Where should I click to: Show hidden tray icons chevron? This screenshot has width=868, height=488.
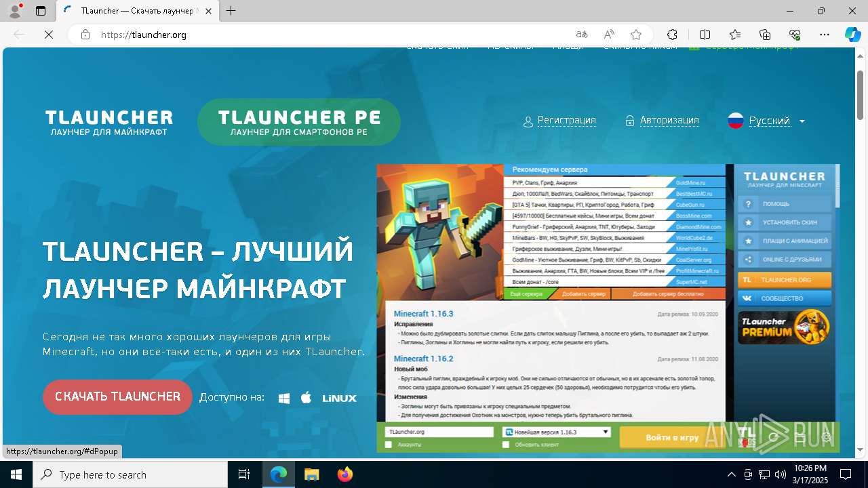(x=731, y=474)
